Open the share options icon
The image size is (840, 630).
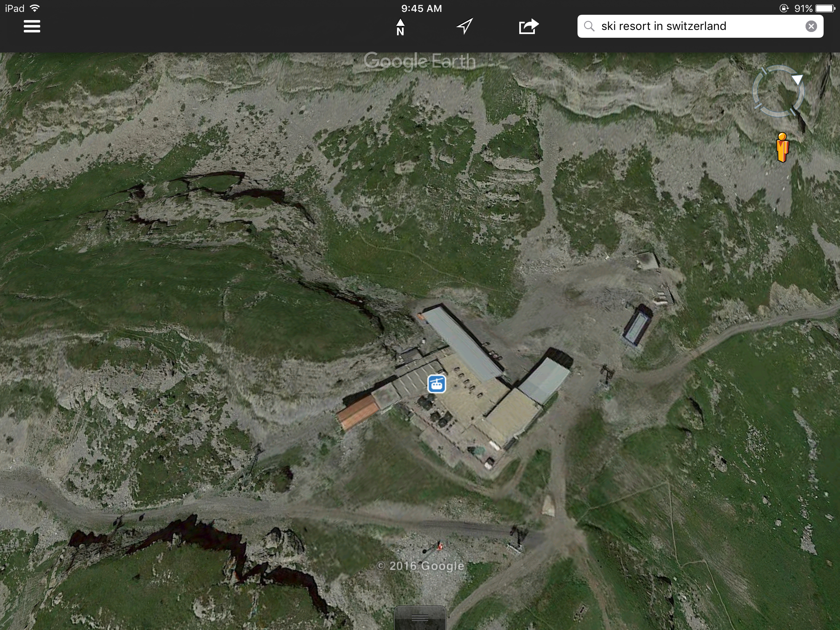pyautogui.click(x=528, y=26)
